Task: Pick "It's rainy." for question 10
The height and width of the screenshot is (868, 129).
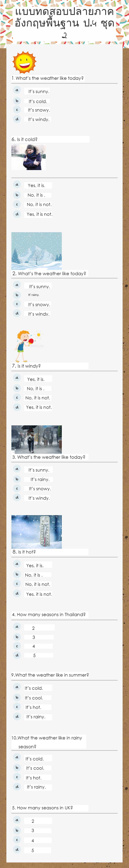Action: (x=36, y=787)
